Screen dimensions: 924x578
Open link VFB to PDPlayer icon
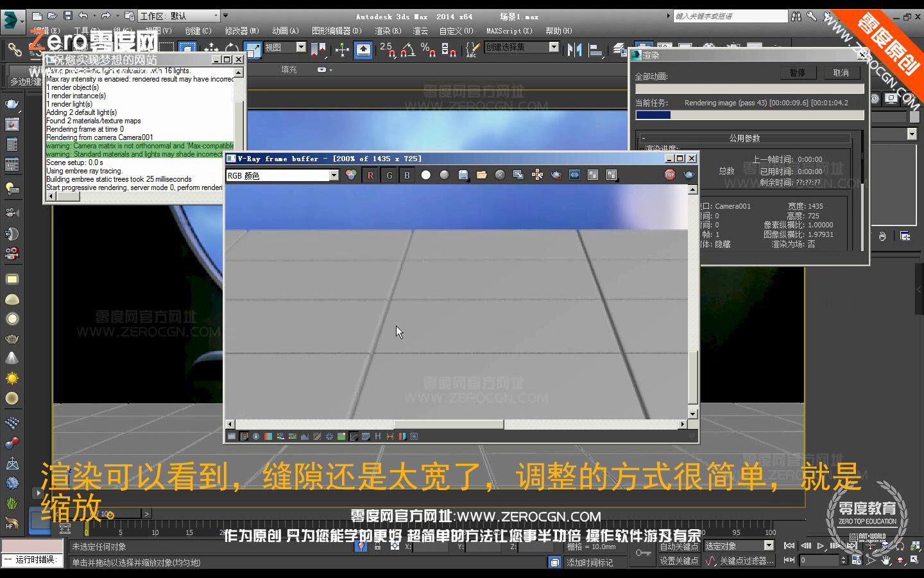[574, 175]
